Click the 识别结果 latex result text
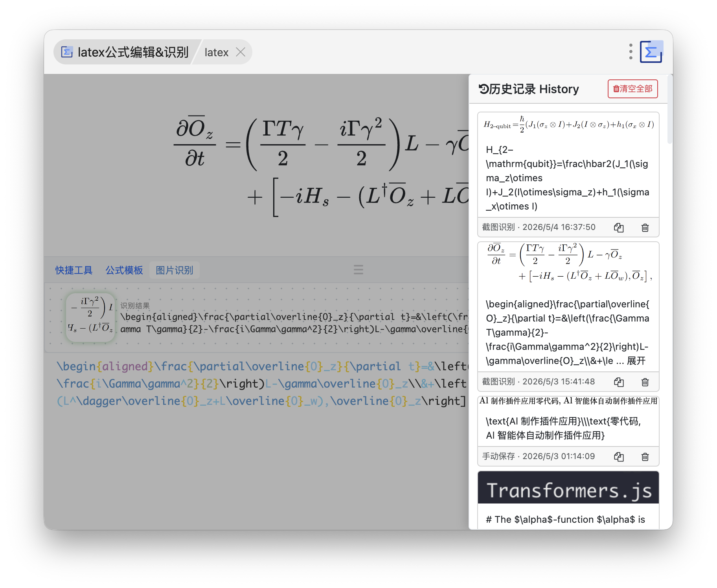Image resolution: width=717 pixels, height=588 pixels. 294,323
